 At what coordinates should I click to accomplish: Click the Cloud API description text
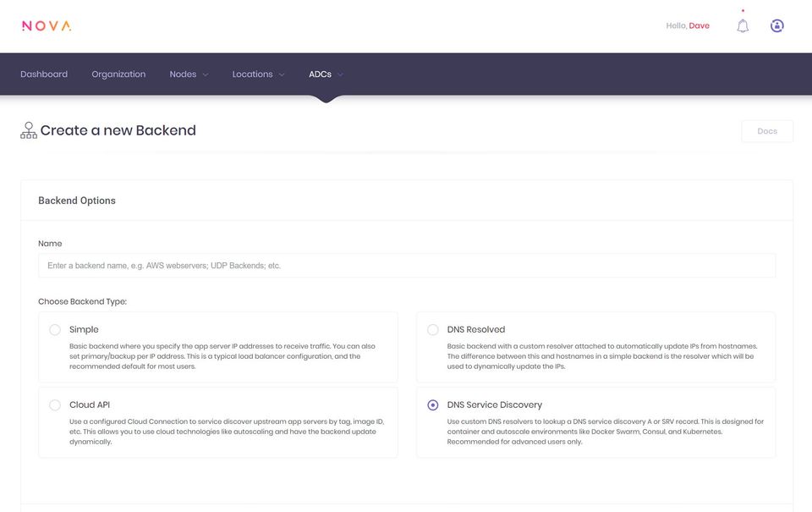222,432
